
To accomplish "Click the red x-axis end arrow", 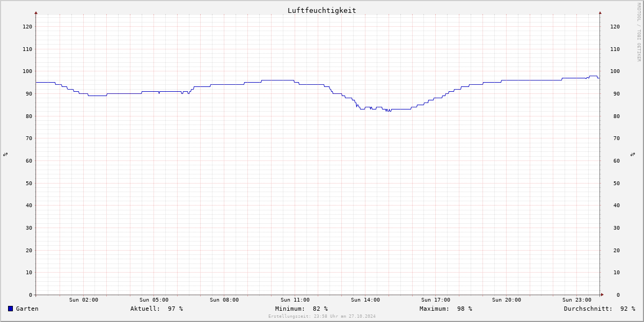I will coord(602,295).
